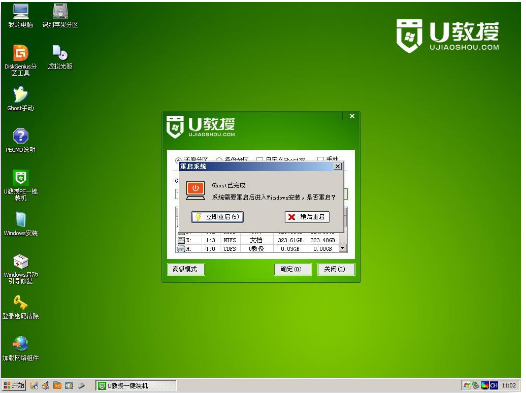Toggle the first checkbox in U教授 window
The width and height of the screenshot is (526, 393).
click(259, 159)
